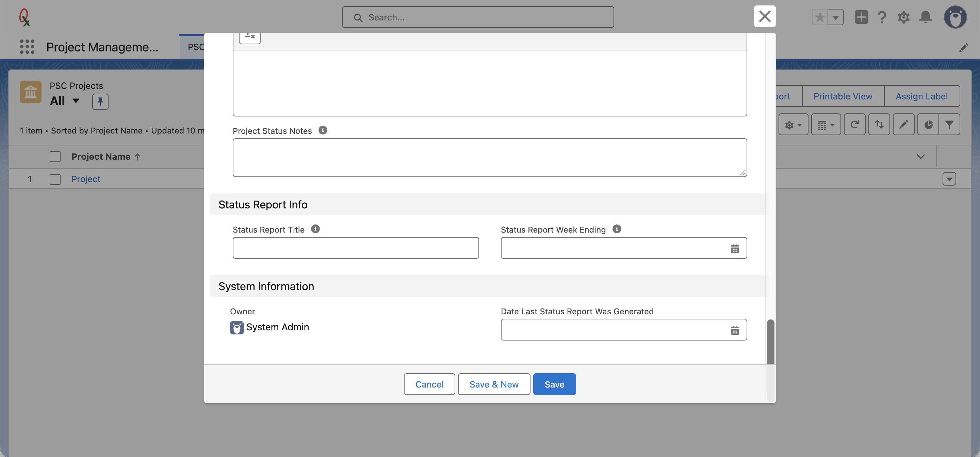Image resolution: width=980 pixels, height=457 pixels.
Task: Show info tooltip for Status Report Week Ending
Action: [x=617, y=229]
